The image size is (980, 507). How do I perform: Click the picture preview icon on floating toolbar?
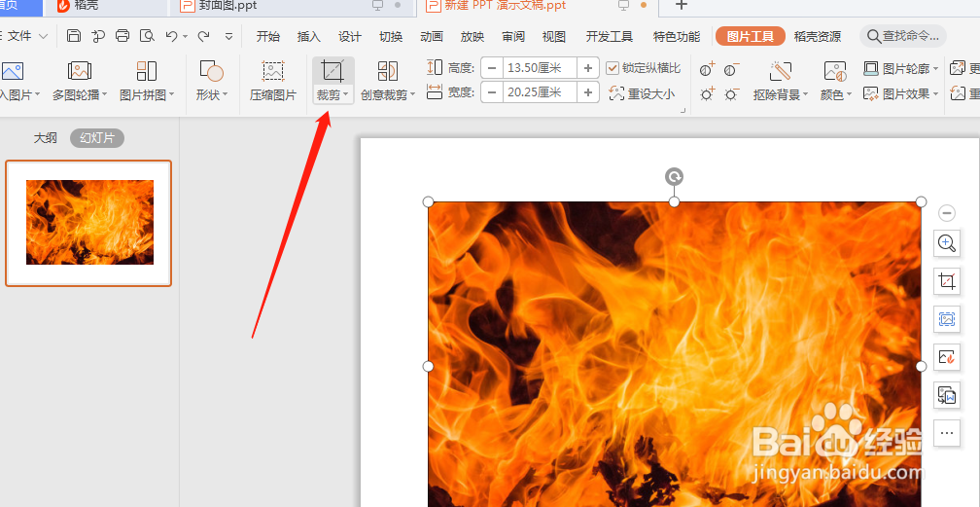947,319
